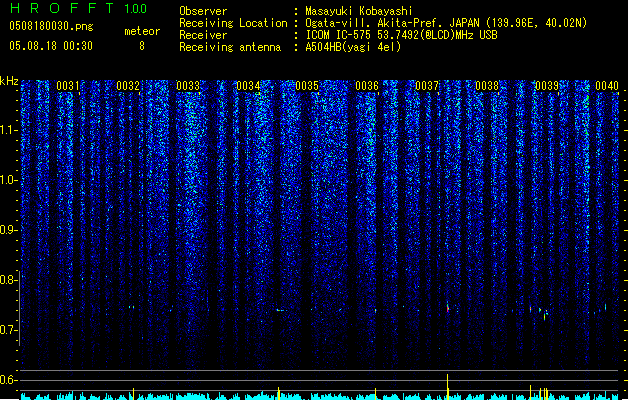Click the 0032 time marker
This screenshot has height=400, width=629.
click(x=128, y=86)
